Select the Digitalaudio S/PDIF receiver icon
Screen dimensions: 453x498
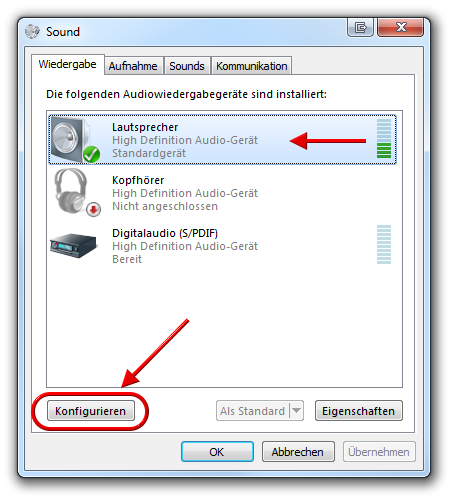point(73,245)
